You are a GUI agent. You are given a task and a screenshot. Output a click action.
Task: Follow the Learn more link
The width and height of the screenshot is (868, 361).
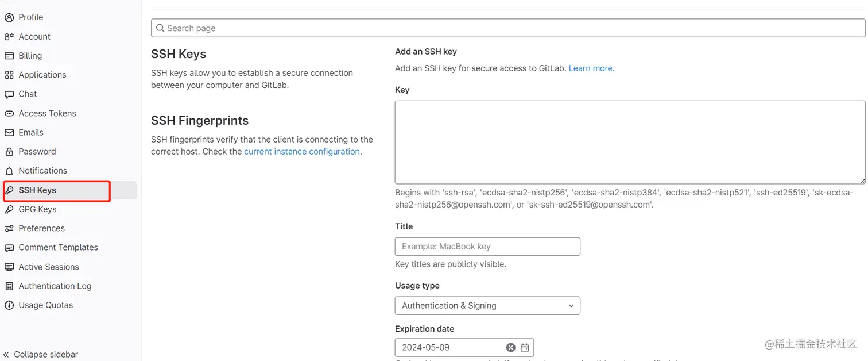[591, 68]
